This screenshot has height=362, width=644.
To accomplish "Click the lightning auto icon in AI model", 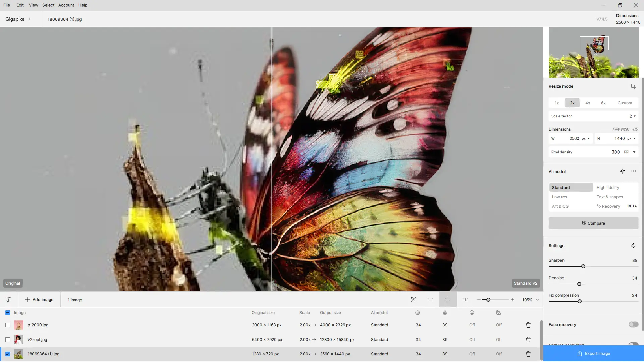I will pos(622,171).
